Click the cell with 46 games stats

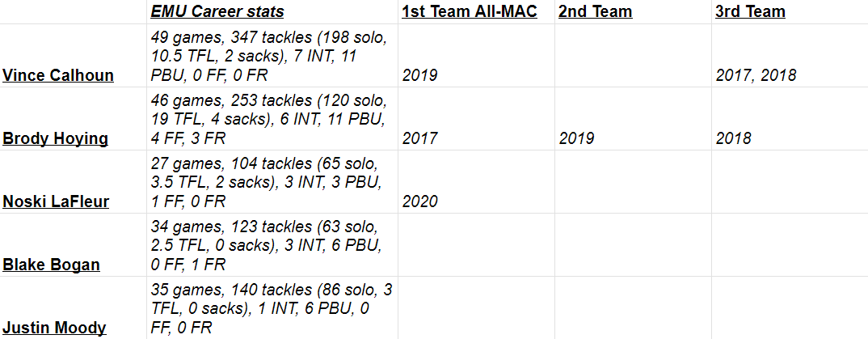click(x=272, y=119)
